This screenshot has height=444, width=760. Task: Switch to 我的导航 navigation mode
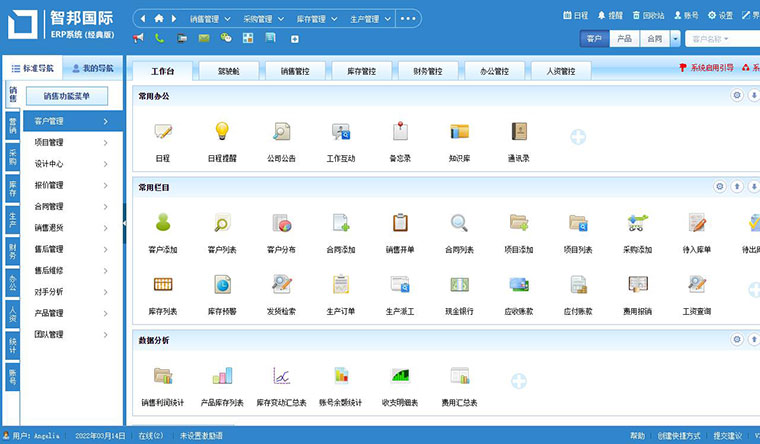92,68
